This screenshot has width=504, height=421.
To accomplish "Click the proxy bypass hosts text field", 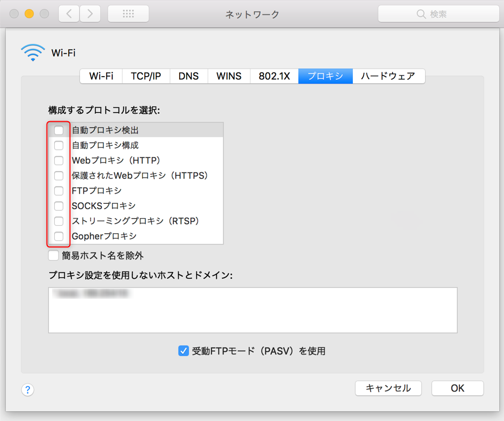I will [x=253, y=316].
